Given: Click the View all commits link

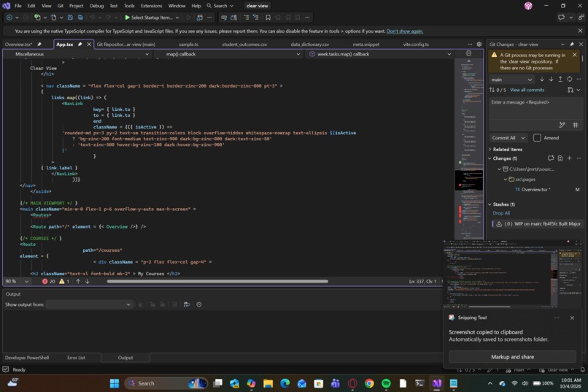Looking at the screenshot, I should pos(527,90).
